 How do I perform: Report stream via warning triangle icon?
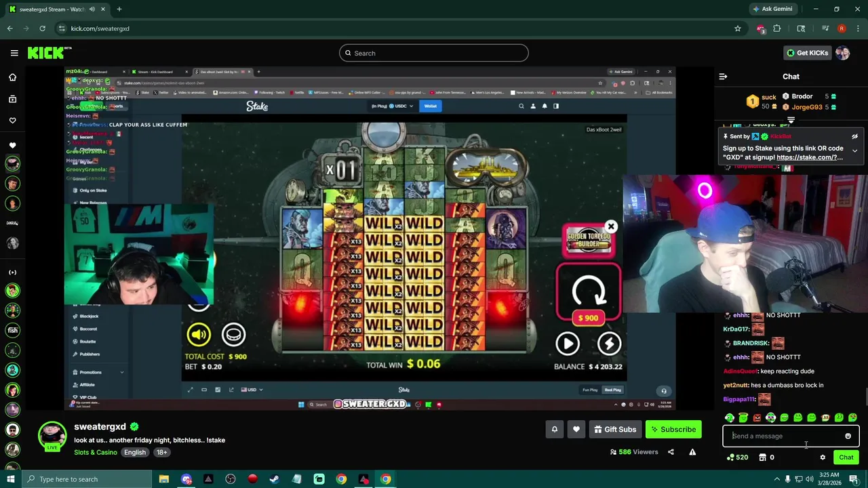pyautogui.click(x=692, y=452)
